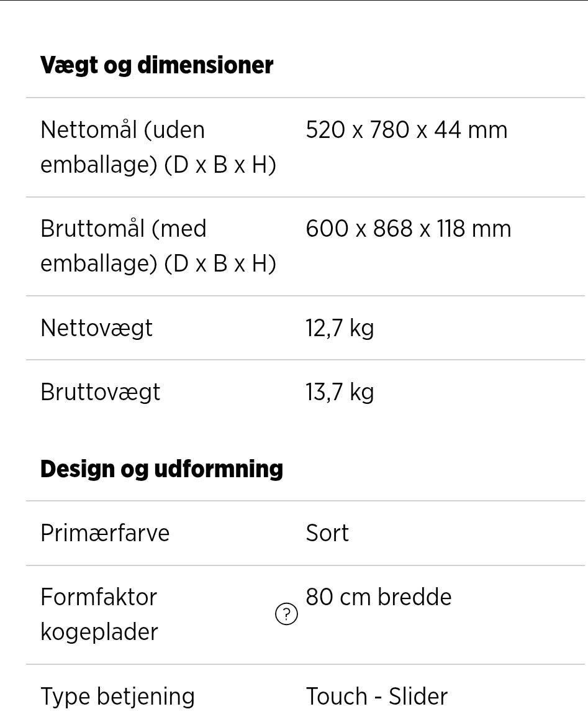Click the Design og udformning section heading

point(161,469)
